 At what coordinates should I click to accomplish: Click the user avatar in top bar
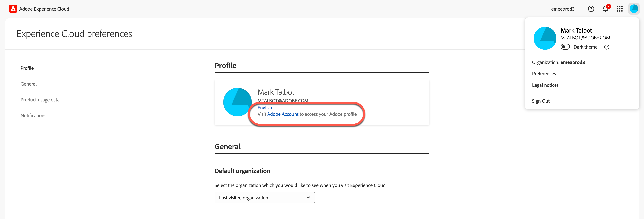pos(634,9)
